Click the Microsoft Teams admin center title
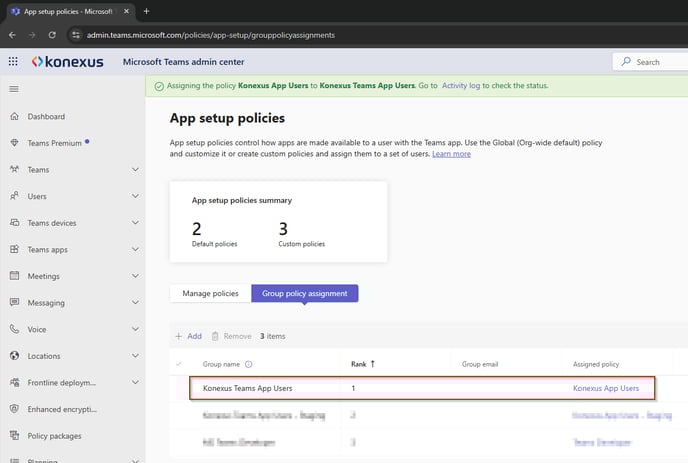688x463 pixels. click(183, 62)
